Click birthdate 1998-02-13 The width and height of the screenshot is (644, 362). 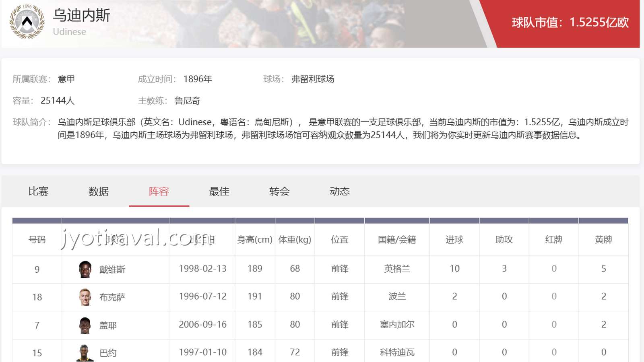point(202,269)
